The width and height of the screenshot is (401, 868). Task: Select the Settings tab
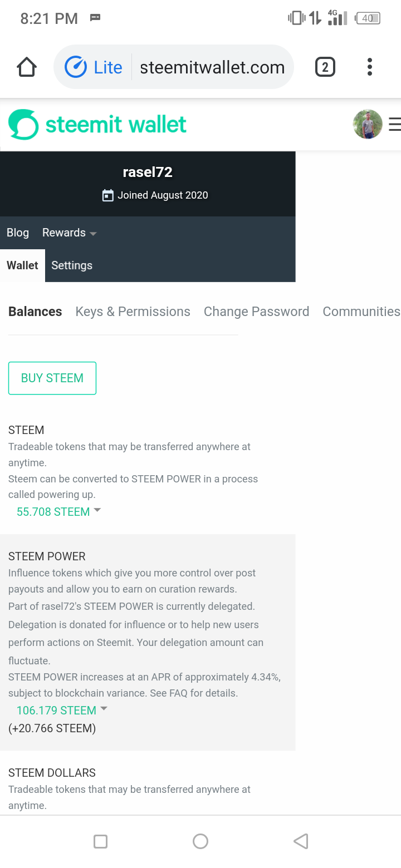pyautogui.click(x=72, y=265)
